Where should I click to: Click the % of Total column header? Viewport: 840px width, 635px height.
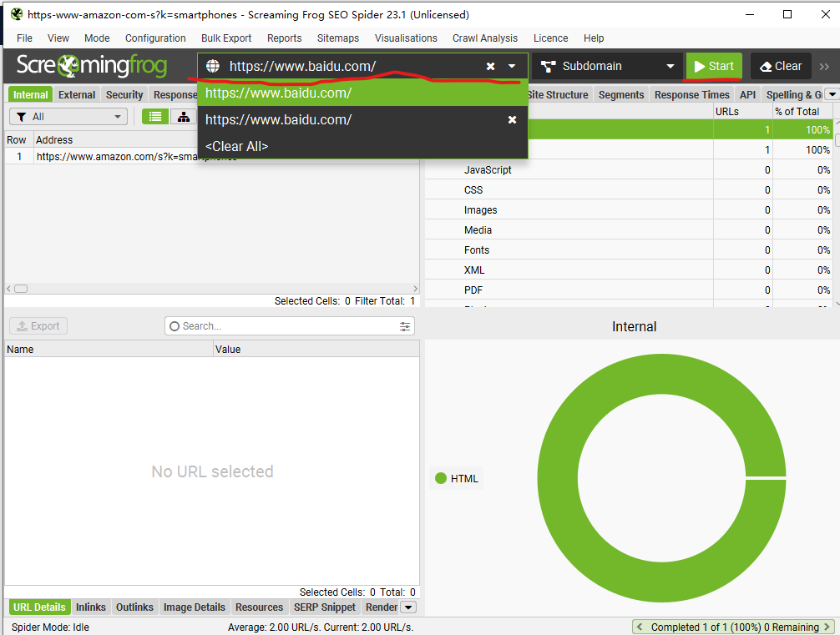coord(802,111)
